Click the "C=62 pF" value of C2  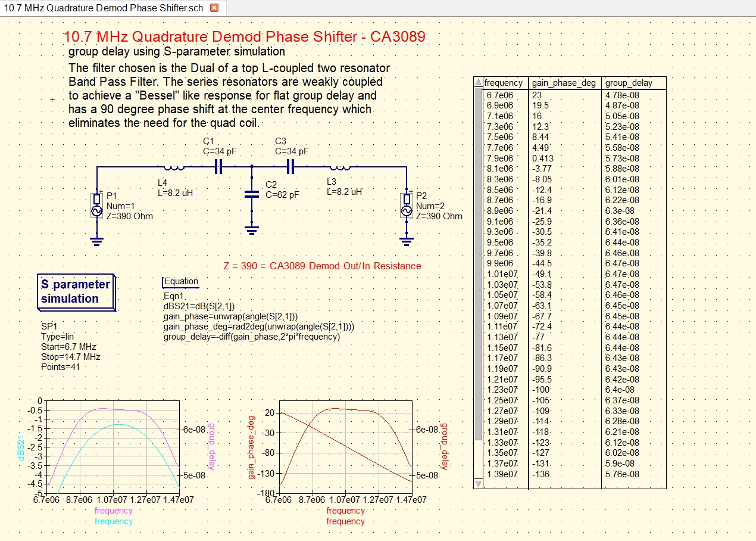[282, 195]
